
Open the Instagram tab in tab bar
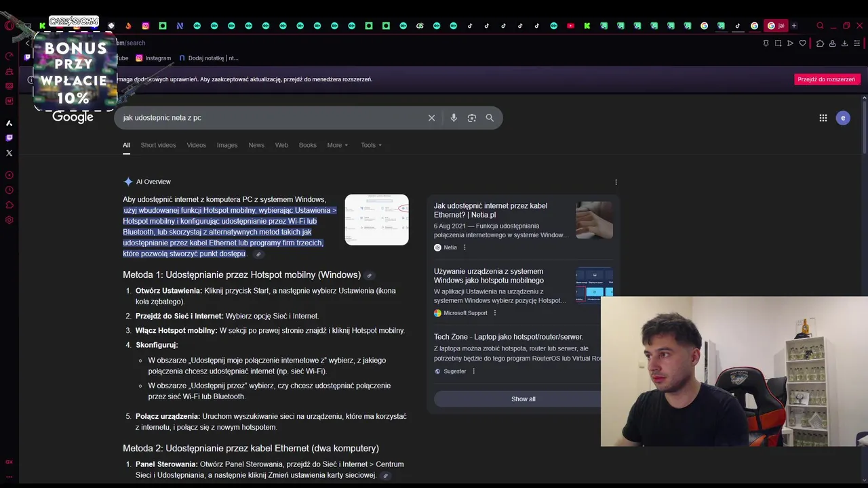145,26
